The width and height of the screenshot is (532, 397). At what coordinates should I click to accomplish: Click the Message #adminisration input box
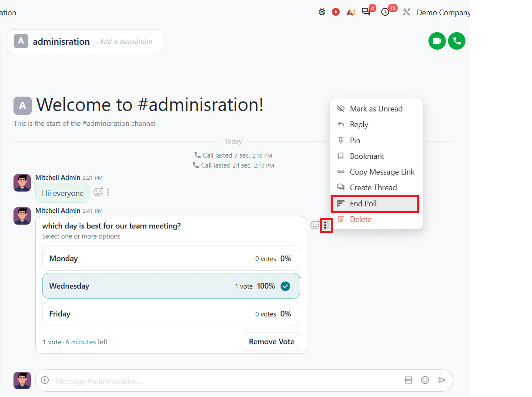[226, 381]
